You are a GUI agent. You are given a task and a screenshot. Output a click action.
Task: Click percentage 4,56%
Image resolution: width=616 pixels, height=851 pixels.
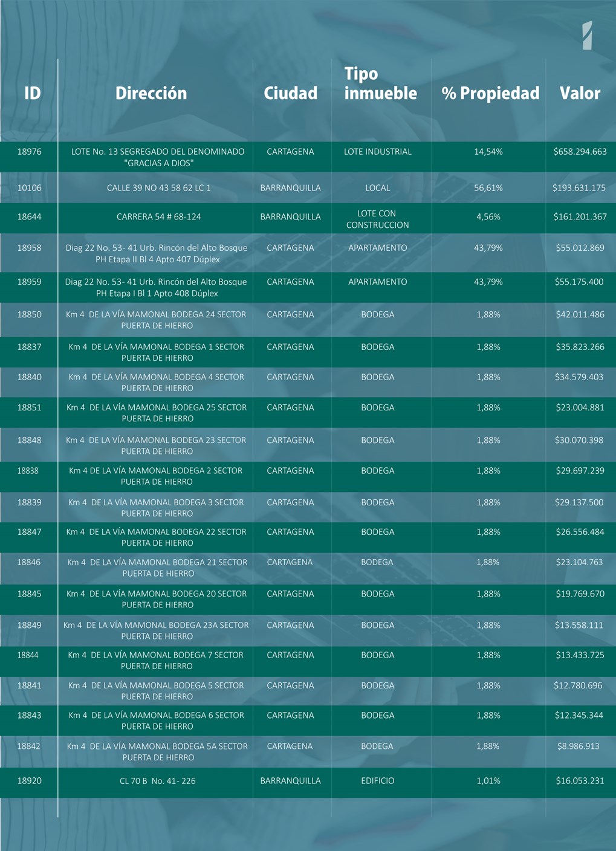[x=488, y=216]
